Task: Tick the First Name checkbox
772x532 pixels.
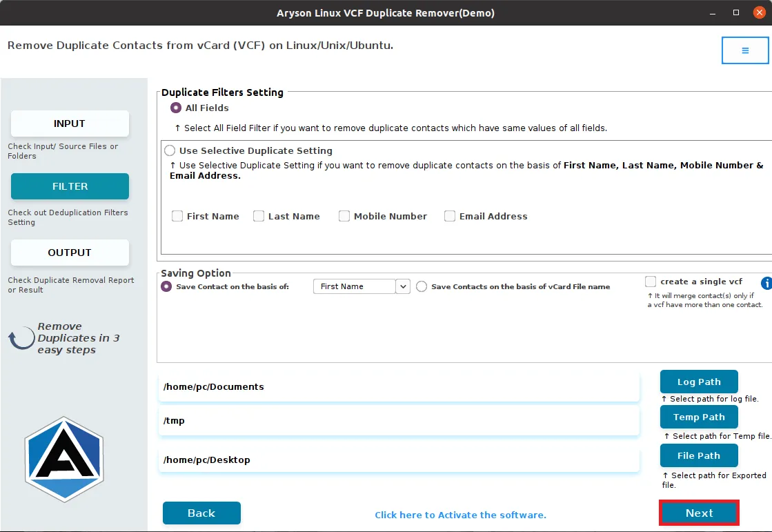Action: tap(177, 216)
